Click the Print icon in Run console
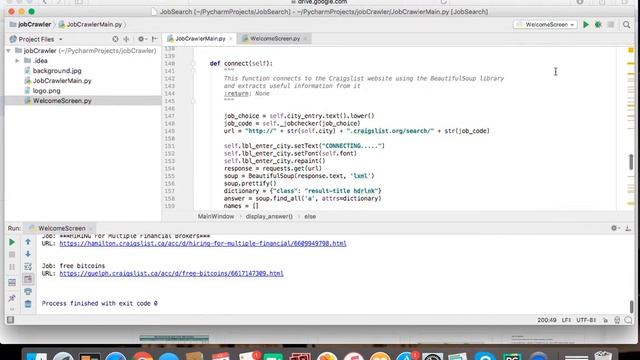Screen dimensions: 640x360 tap(28, 291)
